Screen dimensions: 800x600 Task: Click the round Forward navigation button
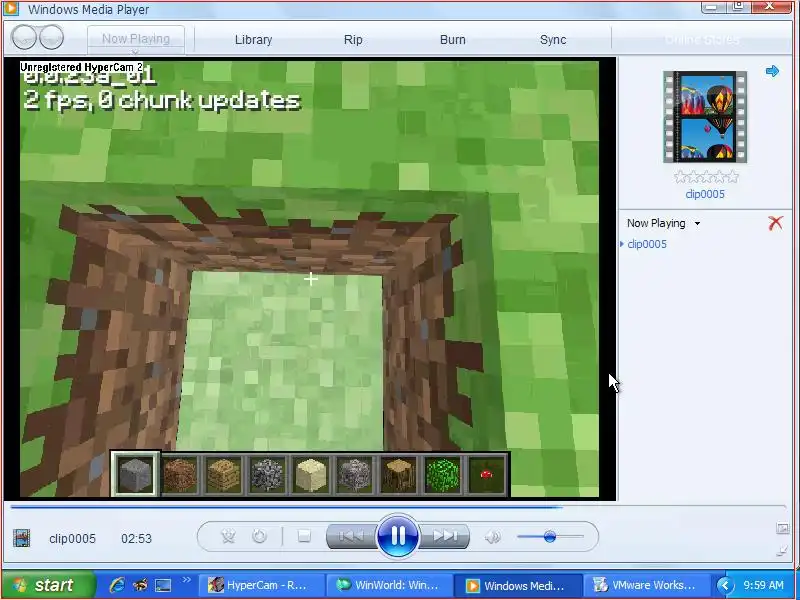point(51,37)
